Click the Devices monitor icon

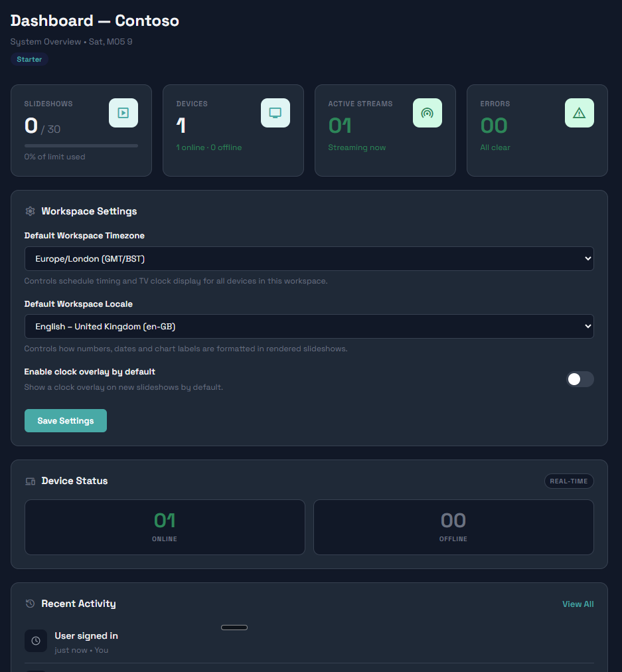coord(275,113)
